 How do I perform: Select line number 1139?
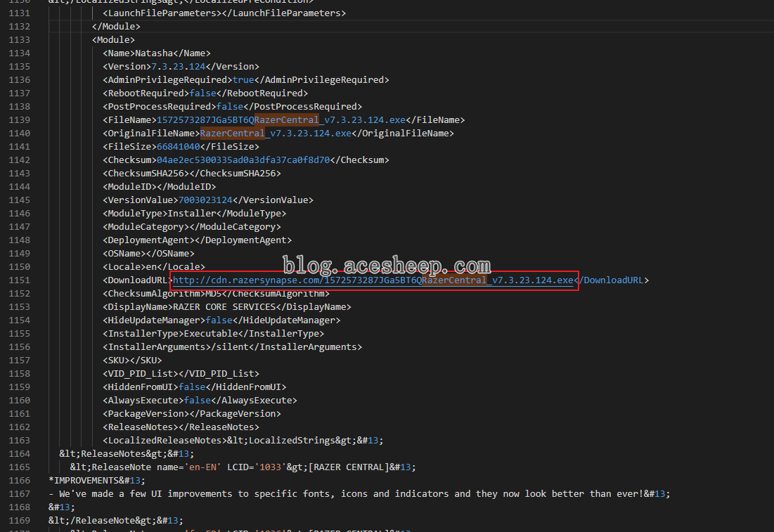pos(19,120)
